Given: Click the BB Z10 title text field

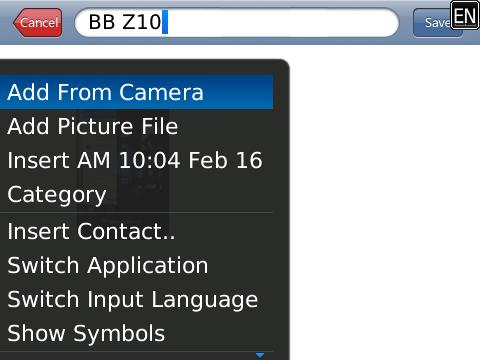Looking at the screenshot, I should pyautogui.click(x=237, y=22).
